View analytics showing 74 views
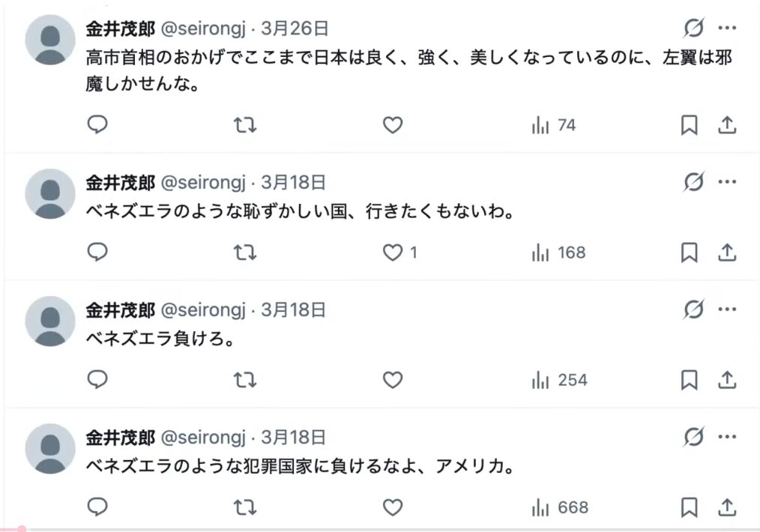 tap(553, 126)
